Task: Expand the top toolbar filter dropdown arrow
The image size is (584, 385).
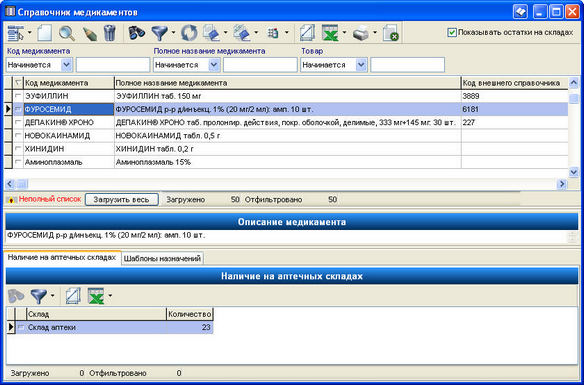Action: coord(173,33)
